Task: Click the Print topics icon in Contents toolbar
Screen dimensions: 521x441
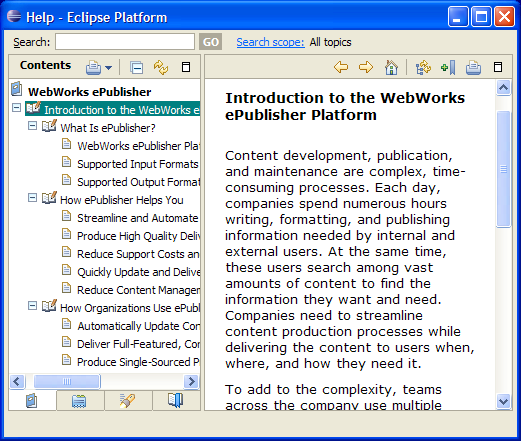Action: [x=93, y=68]
